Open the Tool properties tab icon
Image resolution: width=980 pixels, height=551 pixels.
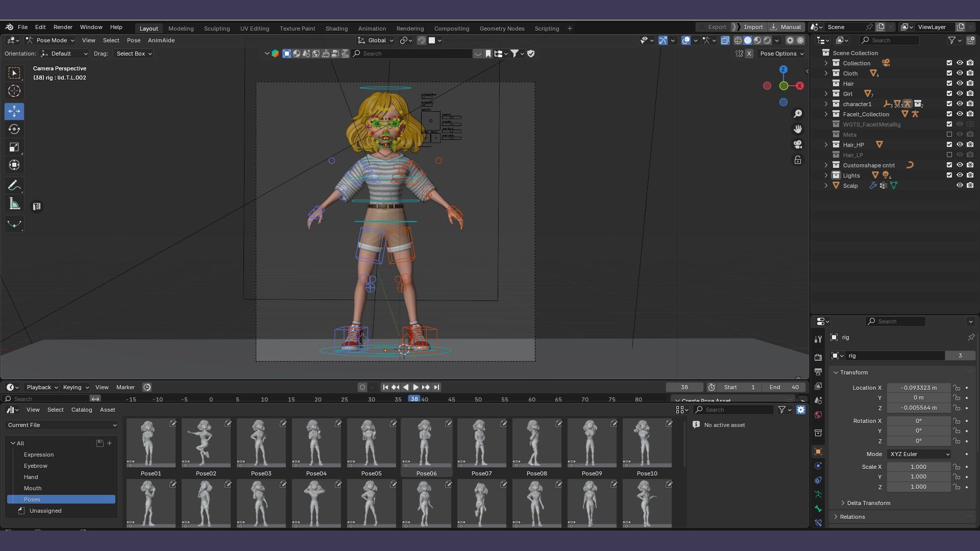pyautogui.click(x=818, y=339)
